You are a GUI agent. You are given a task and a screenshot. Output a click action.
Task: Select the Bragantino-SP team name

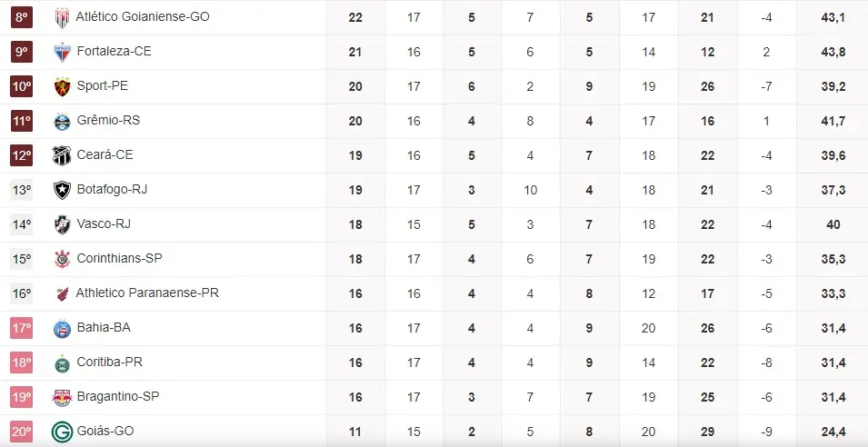tap(118, 397)
